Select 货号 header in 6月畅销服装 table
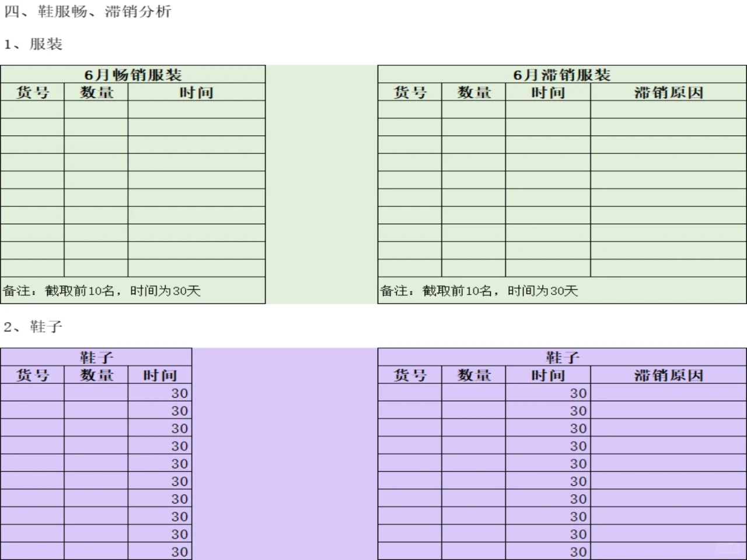 point(33,92)
